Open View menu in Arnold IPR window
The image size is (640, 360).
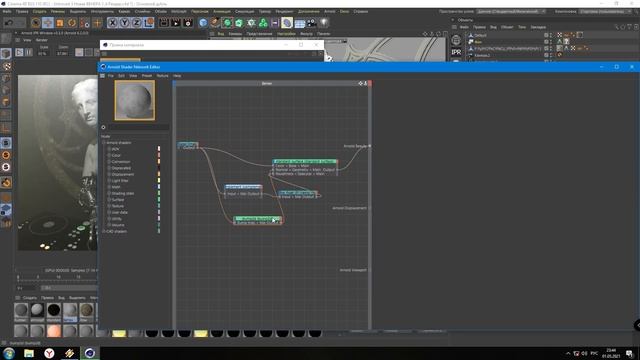[27, 40]
